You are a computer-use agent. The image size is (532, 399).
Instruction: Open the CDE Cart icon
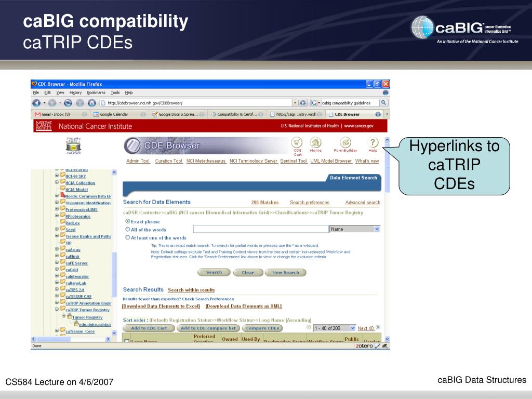click(297, 143)
